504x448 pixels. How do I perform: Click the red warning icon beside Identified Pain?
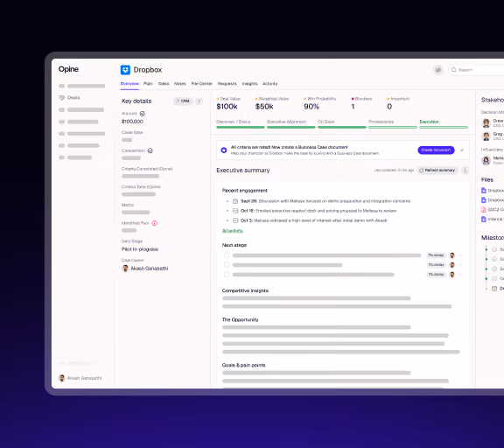tap(155, 223)
